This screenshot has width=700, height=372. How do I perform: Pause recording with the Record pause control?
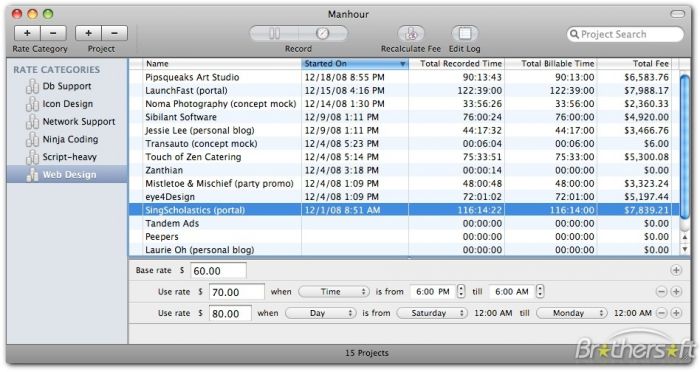[x=274, y=33]
